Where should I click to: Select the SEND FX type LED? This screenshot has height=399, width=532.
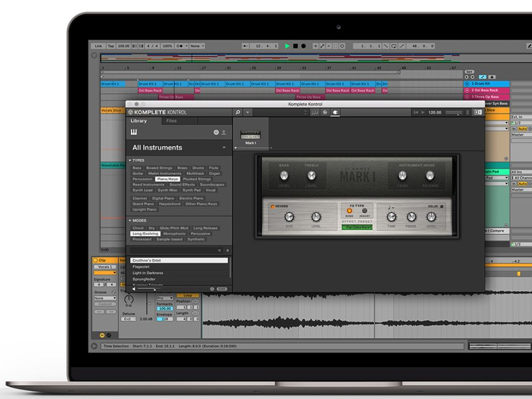(x=349, y=211)
